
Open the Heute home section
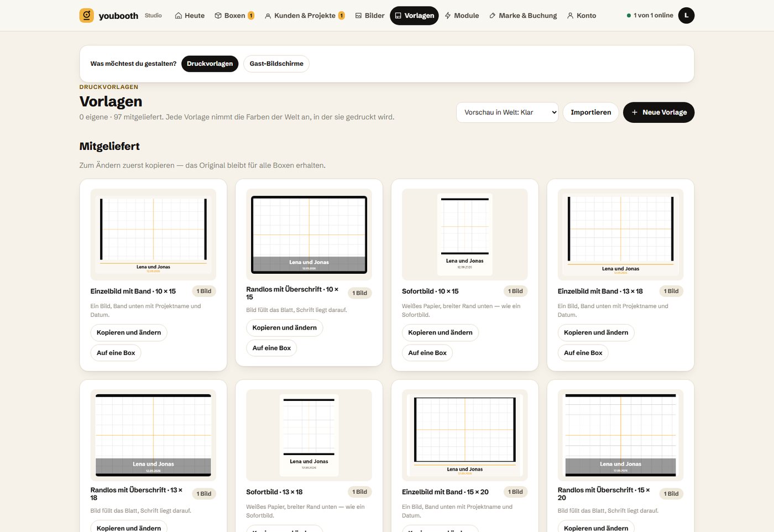point(190,15)
